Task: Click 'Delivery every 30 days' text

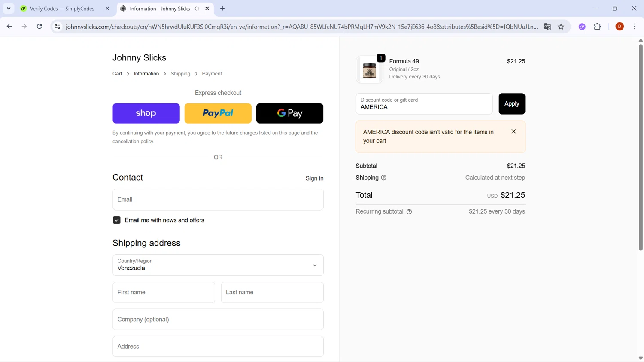Action: point(414,77)
